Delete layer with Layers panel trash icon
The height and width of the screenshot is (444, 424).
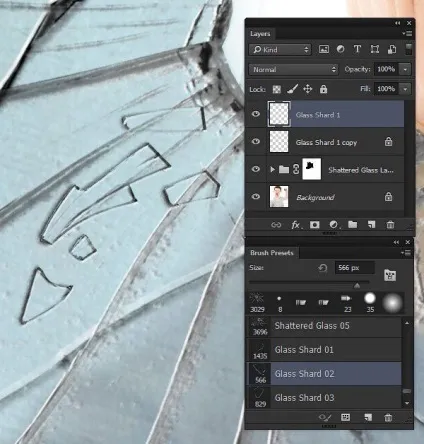390,225
